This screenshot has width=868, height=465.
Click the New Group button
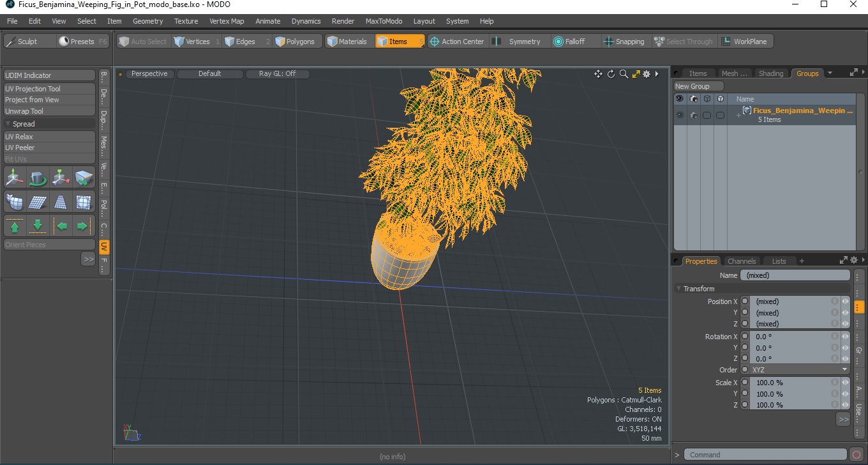[x=699, y=86]
